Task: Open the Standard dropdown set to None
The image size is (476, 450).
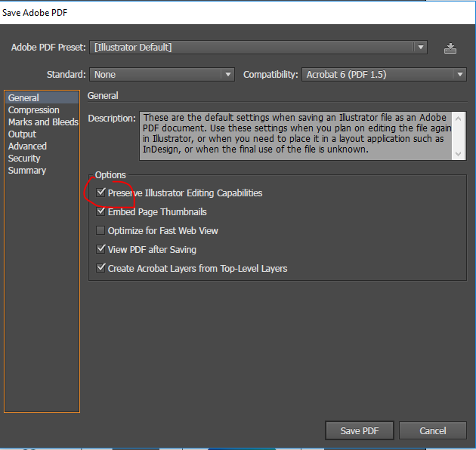Action: coord(162,74)
